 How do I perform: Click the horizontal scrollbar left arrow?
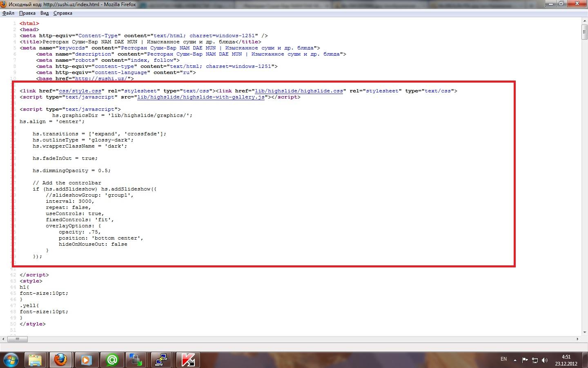pyautogui.click(x=4, y=339)
